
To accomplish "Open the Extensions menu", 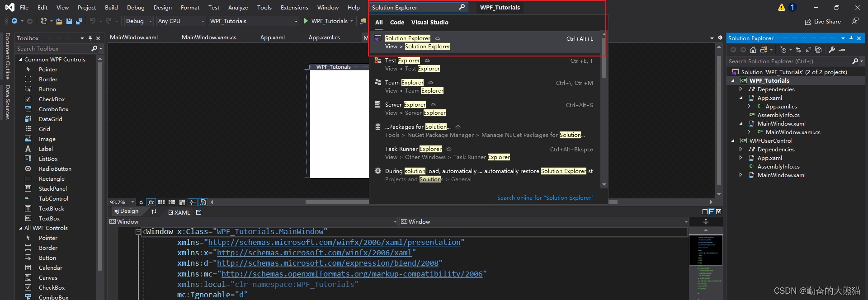I will tap(294, 8).
